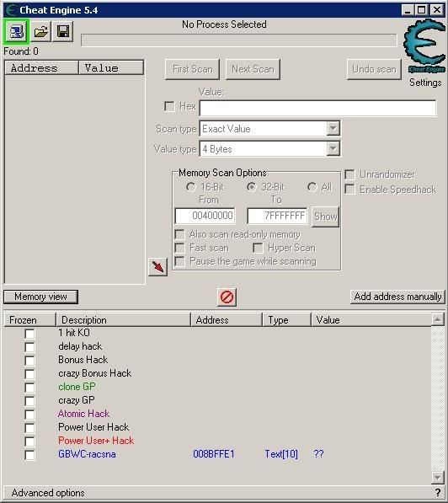
Task: Click red arrow to add selected address
Action: click(157, 266)
